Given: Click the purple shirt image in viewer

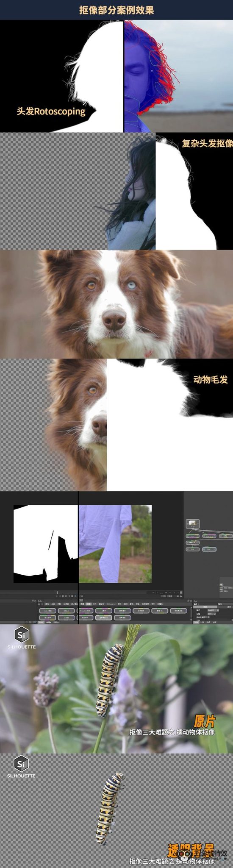Looking at the screenshot, I should pos(115,544).
